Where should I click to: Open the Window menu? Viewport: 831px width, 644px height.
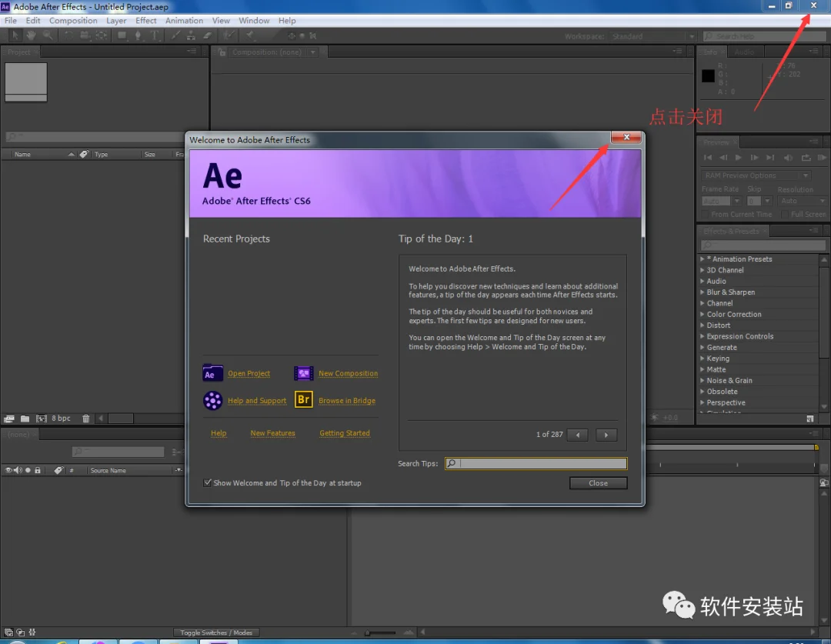254,21
